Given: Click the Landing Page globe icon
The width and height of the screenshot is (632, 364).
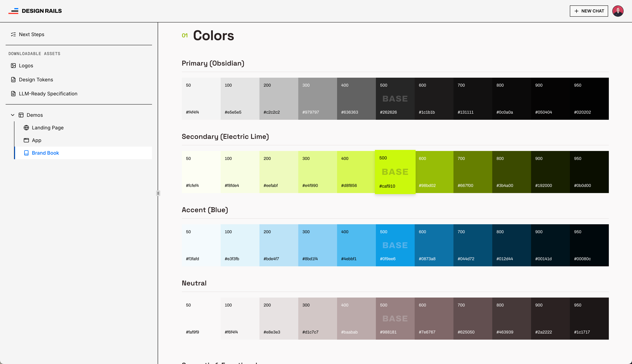Looking at the screenshot, I should pos(26,128).
